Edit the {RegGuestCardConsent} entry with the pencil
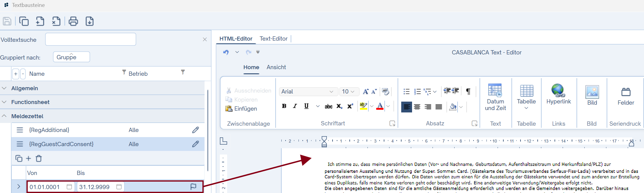Image resolution: width=644 pixels, height=193 pixels. (195, 144)
